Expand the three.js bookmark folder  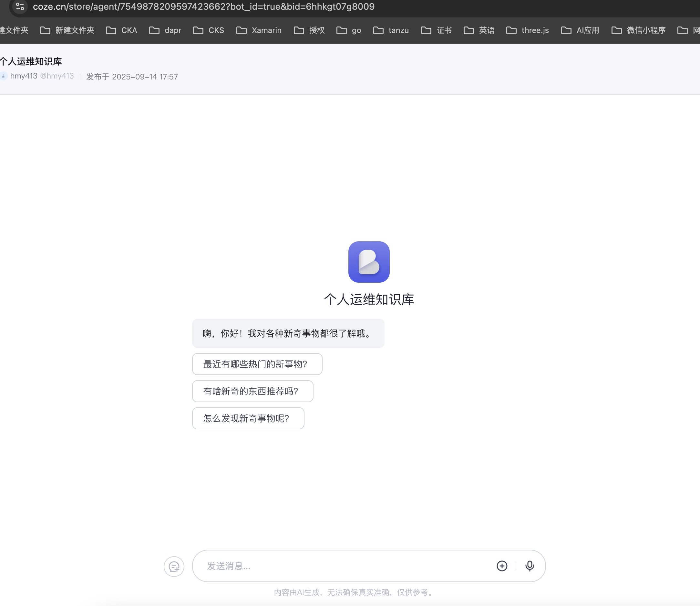(528, 30)
